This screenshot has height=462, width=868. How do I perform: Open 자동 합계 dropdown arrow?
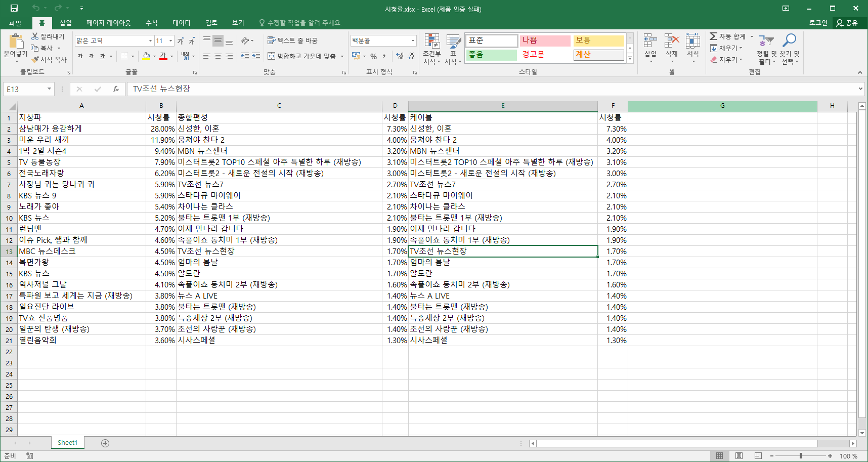752,36
